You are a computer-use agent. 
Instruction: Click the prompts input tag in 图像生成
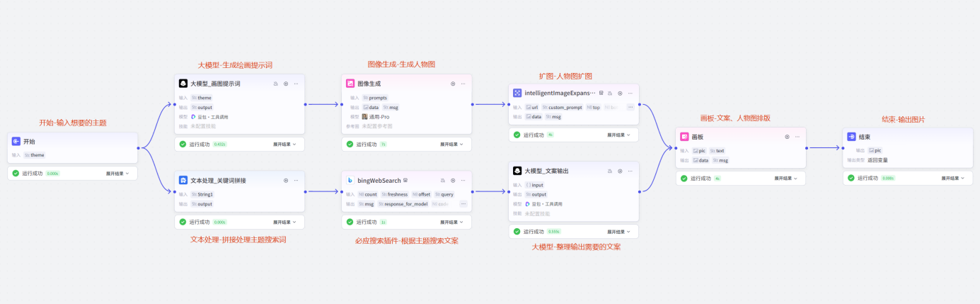coord(375,98)
